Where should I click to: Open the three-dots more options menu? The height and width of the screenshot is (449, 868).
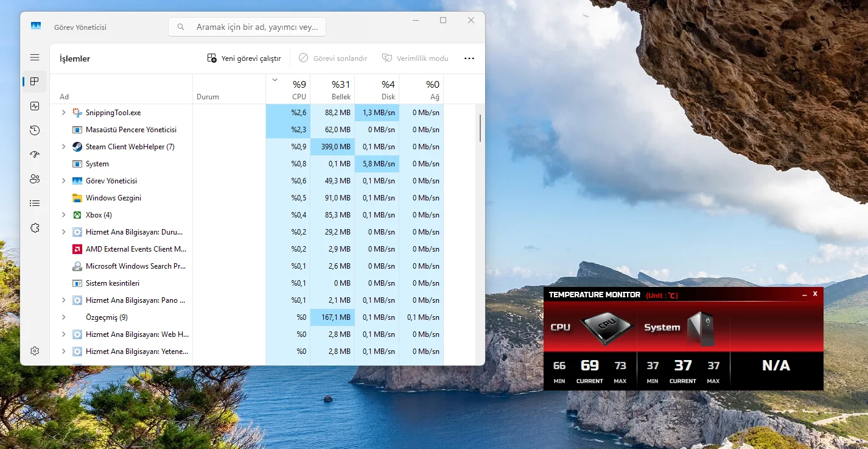pos(469,58)
